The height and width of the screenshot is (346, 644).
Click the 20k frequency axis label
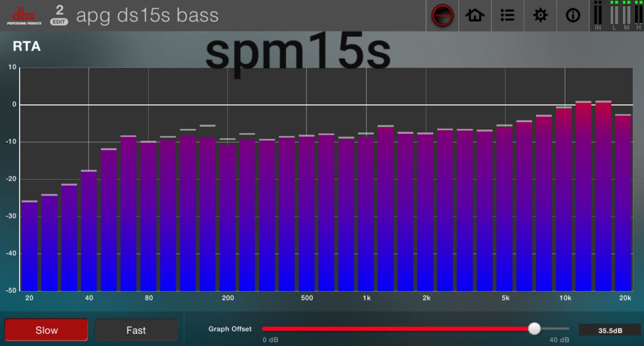(625, 298)
